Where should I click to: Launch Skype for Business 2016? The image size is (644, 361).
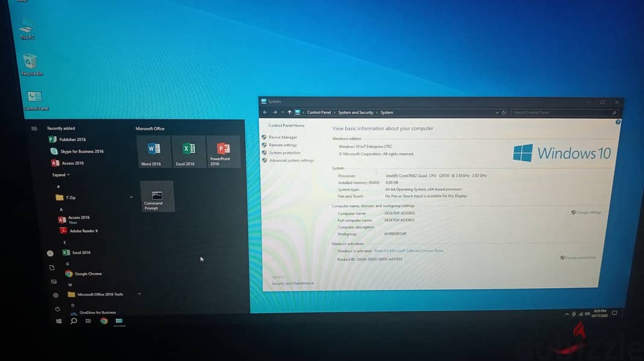pos(77,151)
